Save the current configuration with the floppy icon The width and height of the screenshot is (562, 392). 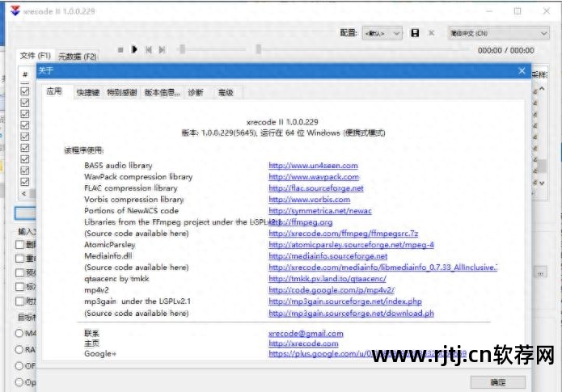[x=415, y=33]
